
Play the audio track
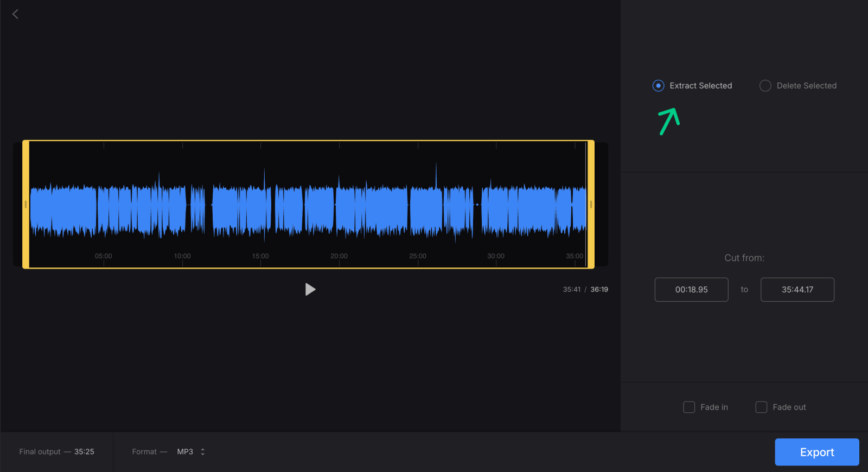click(x=310, y=289)
